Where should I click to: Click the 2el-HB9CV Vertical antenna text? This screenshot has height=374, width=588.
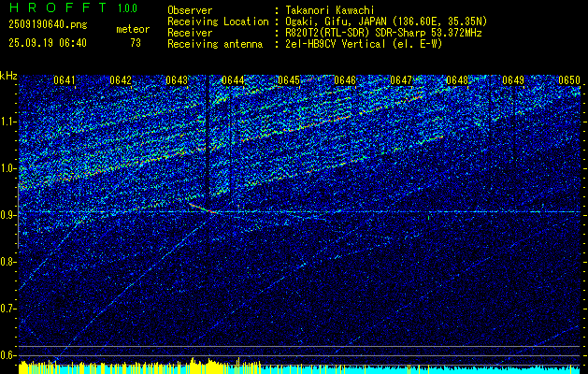tap(365, 44)
